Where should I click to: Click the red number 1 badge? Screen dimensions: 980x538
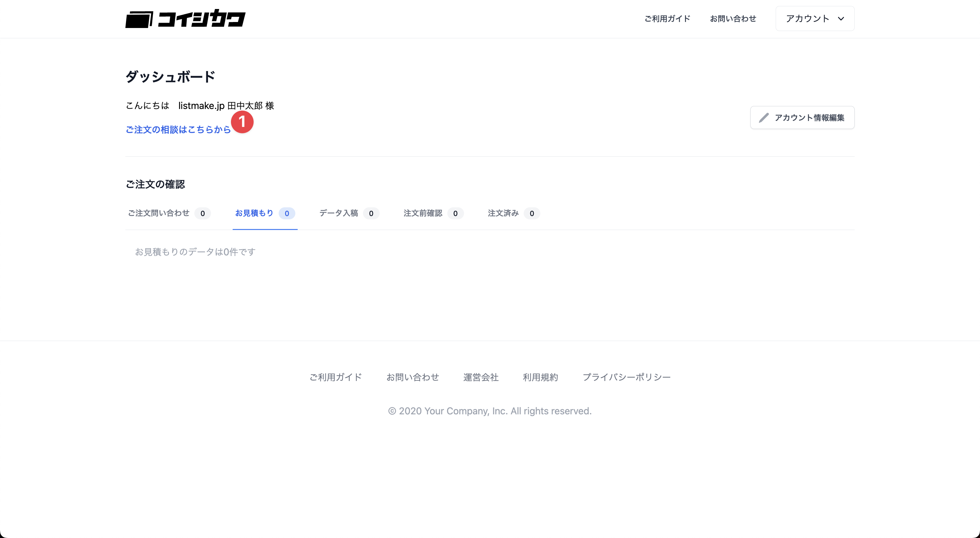242,122
